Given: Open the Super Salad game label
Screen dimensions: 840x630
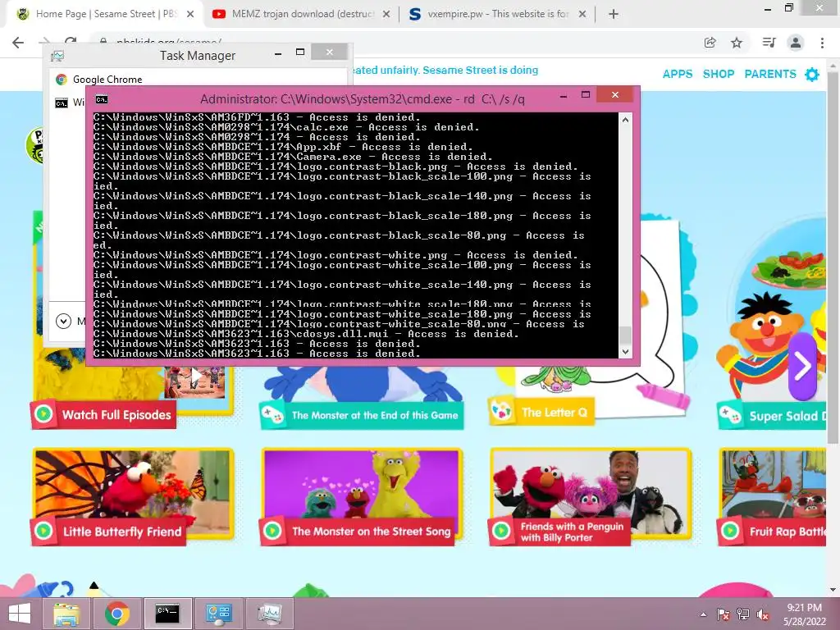Looking at the screenshot, I should click(772, 416).
